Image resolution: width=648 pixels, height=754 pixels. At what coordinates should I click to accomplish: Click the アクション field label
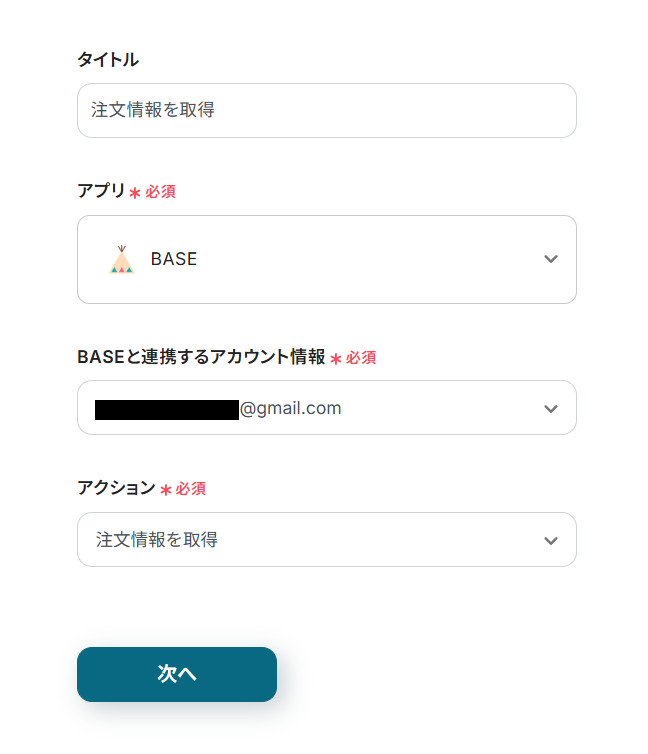[116, 488]
